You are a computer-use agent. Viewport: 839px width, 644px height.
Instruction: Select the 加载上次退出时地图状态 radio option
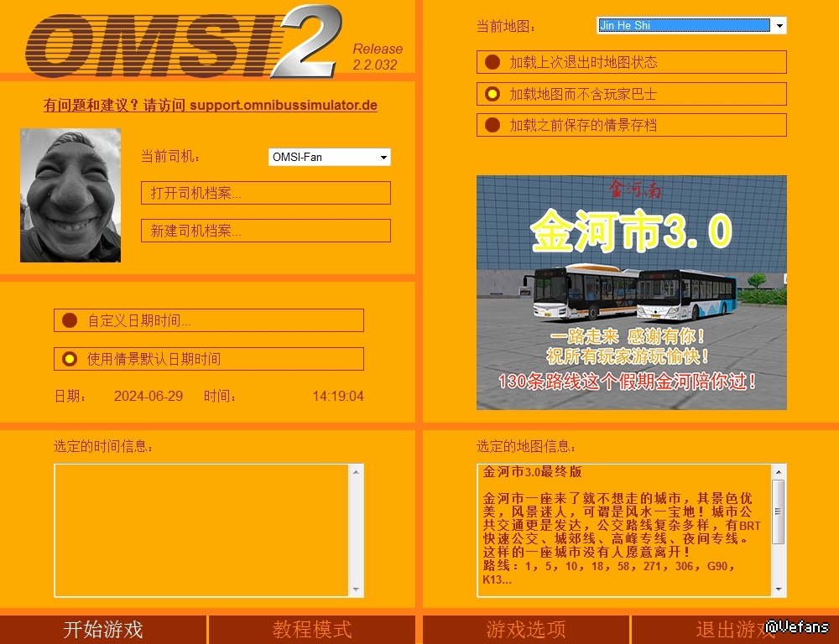(632, 62)
